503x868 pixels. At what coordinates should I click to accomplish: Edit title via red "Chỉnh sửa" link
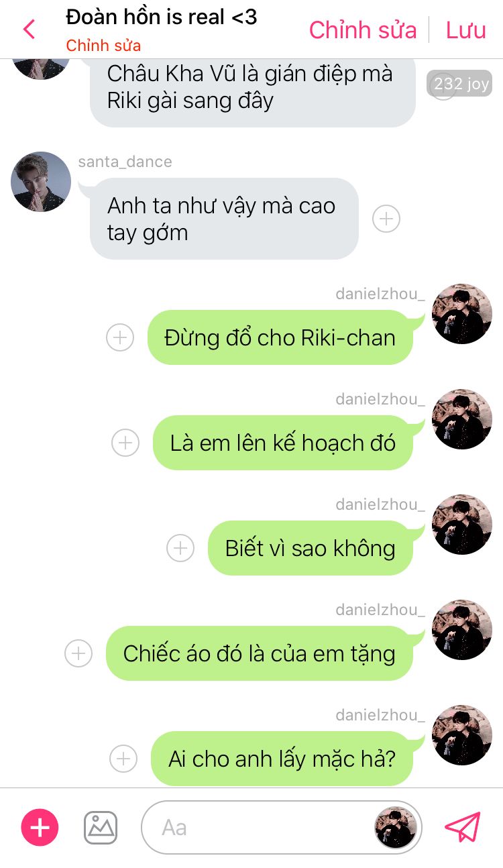[x=103, y=46]
